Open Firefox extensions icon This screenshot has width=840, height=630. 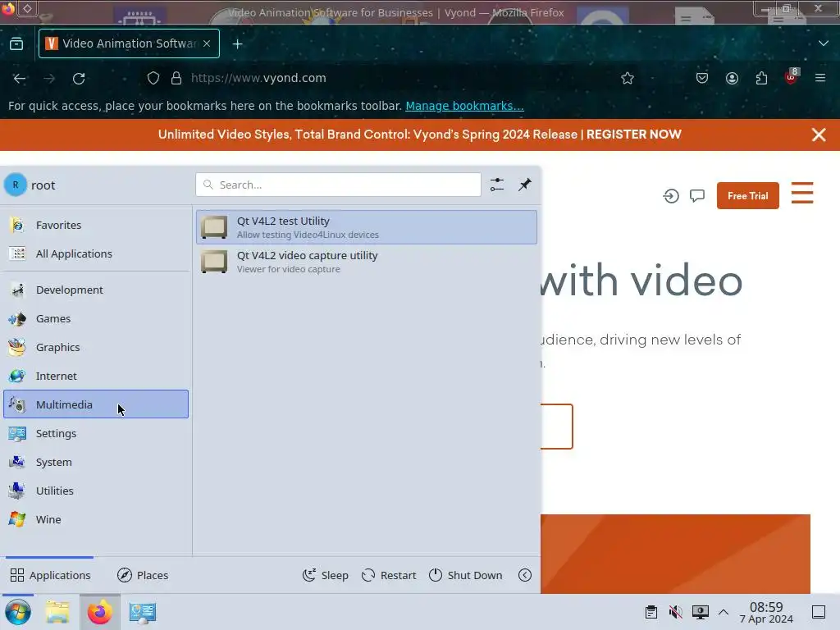click(761, 78)
